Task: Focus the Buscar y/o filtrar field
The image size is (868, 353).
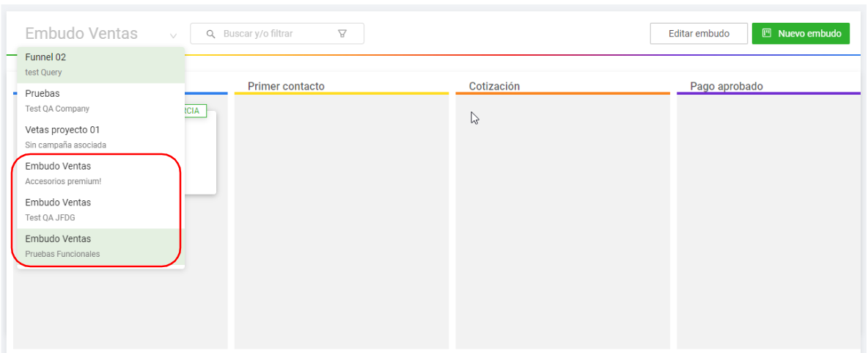Action: tap(277, 33)
